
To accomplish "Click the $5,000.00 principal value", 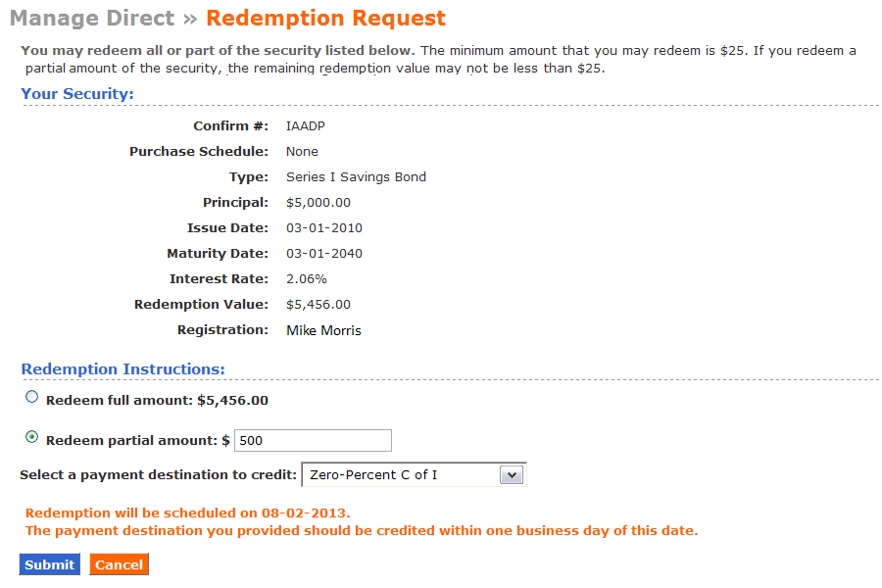I will pos(318,203).
